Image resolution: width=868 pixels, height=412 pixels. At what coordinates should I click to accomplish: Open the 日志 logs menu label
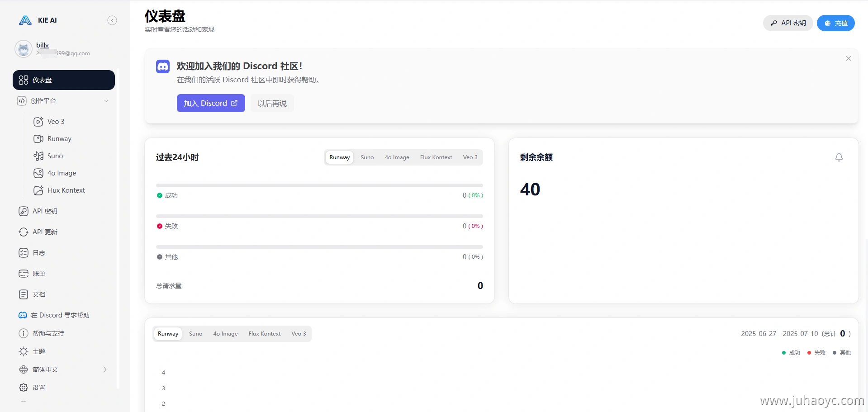[x=39, y=253]
